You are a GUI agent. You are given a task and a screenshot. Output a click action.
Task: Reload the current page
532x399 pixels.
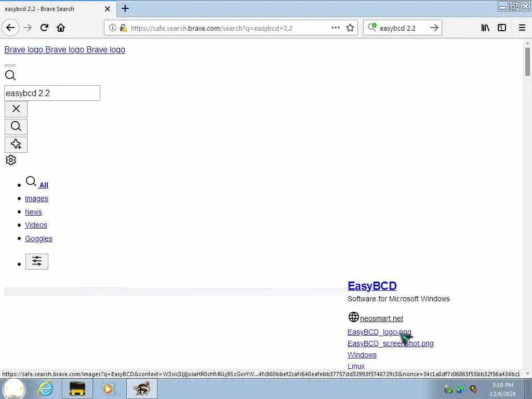[x=44, y=28]
